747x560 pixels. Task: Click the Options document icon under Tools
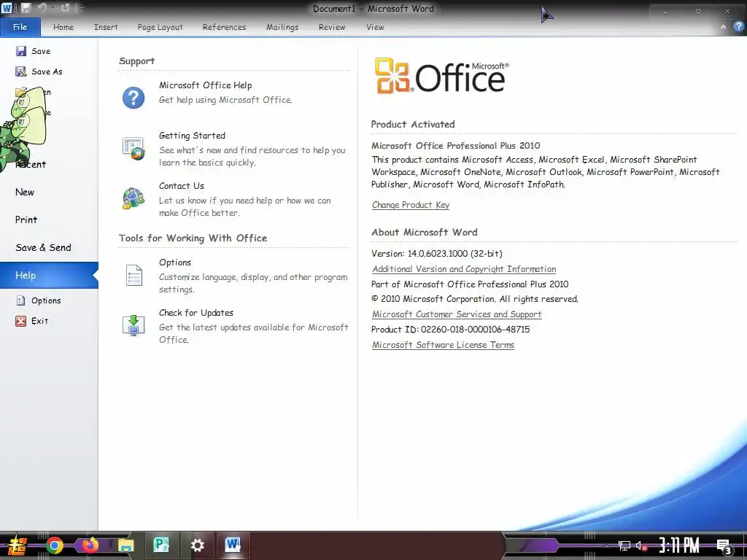coord(134,275)
